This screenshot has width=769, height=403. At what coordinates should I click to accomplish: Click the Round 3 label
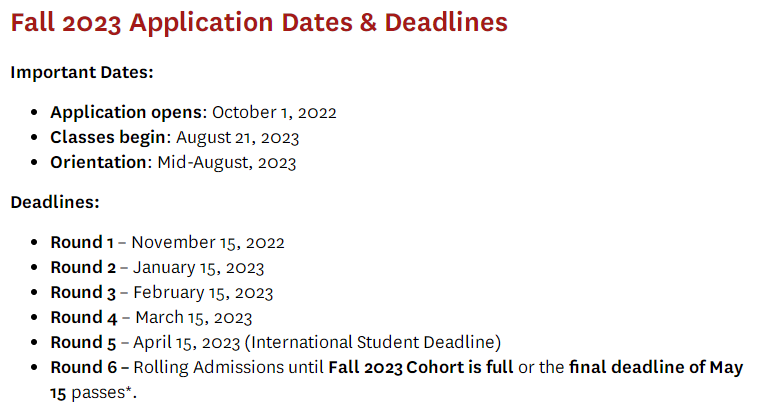pos(83,292)
